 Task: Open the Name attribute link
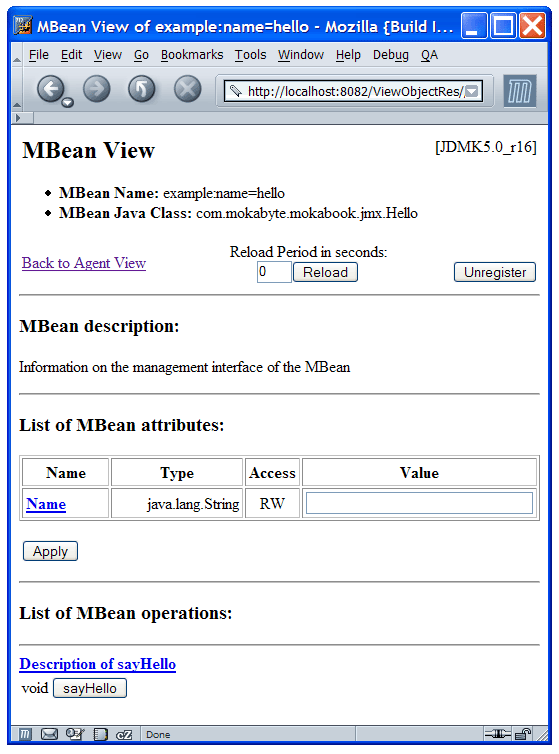tap(46, 504)
